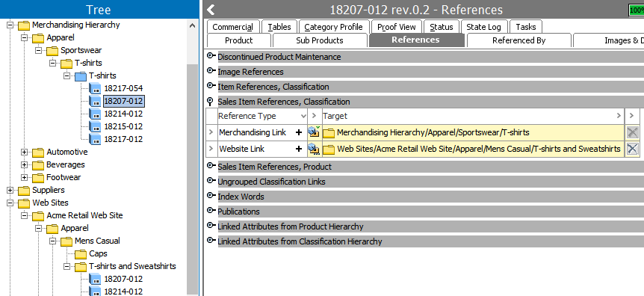Select 18207-012 under T-shirts and Sweatshirts
Viewport: 644px width, 296px height.
(123, 279)
